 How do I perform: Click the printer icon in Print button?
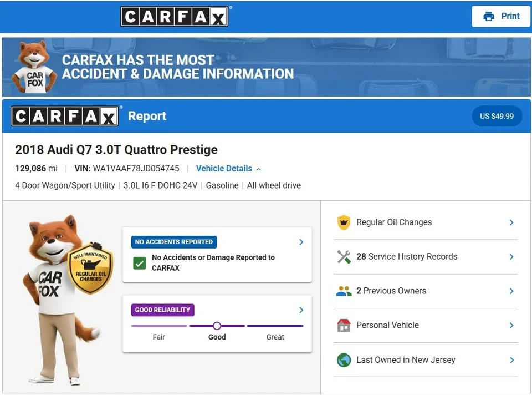coord(489,16)
